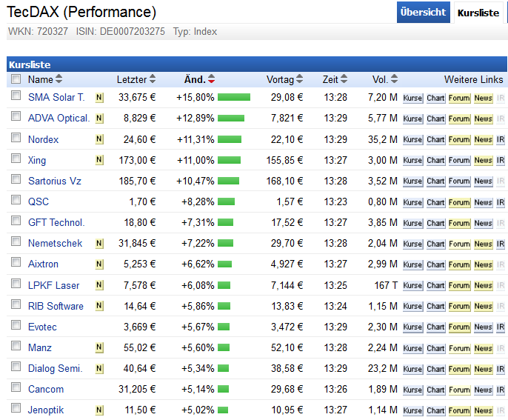The width and height of the screenshot is (508, 420).
Task: Open the IR link for Dialog Semi.
Action: coord(501,369)
